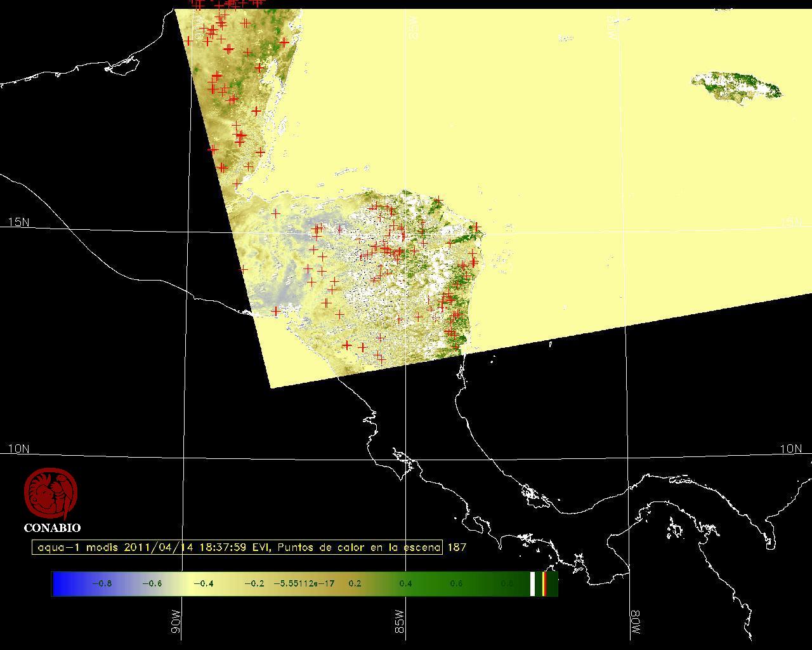812x650 pixels.
Task: Click the 10N latitude label at right edge
Action: pyautogui.click(x=790, y=449)
